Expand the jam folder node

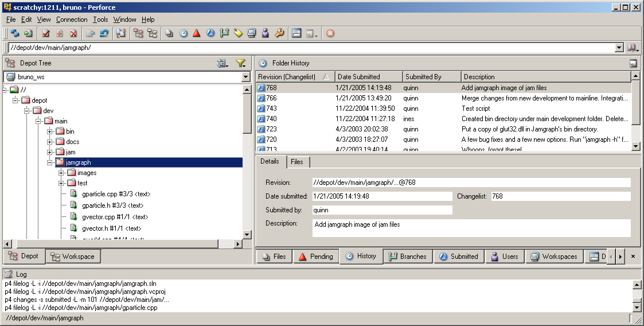pyautogui.click(x=50, y=152)
